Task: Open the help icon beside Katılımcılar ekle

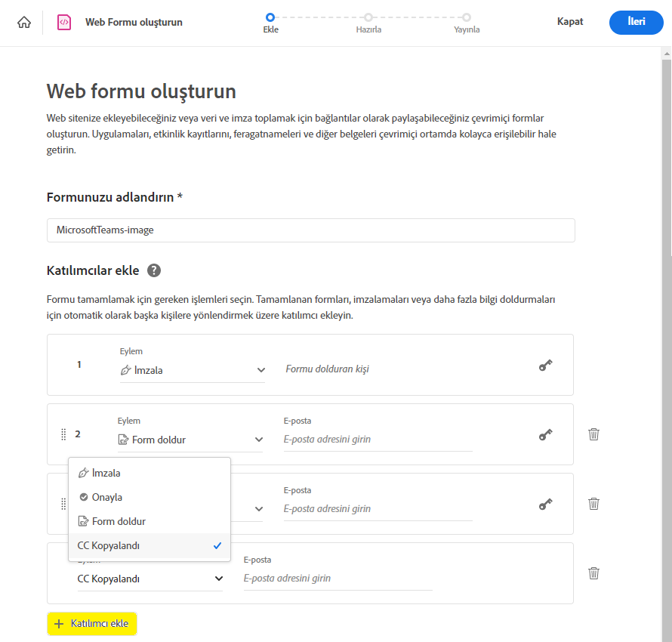Action: (154, 270)
